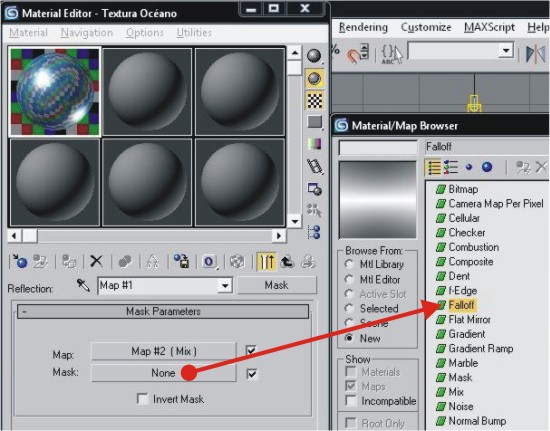
Task: Click the Put to Library icon
Action: (182, 261)
